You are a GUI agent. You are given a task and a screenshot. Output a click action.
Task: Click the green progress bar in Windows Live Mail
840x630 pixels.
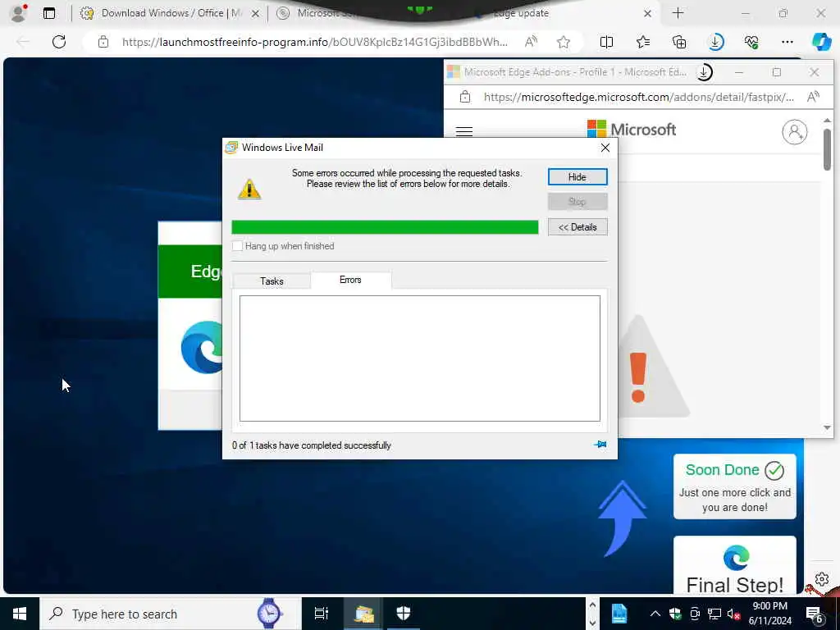(x=385, y=227)
